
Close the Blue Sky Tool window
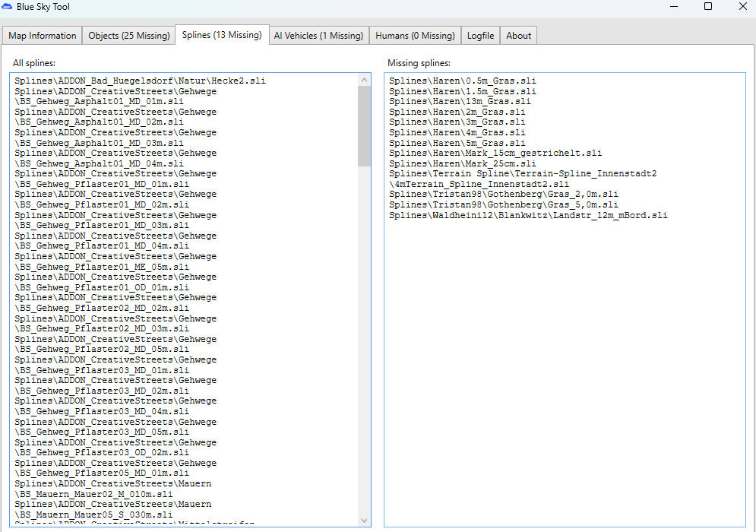pyautogui.click(x=742, y=7)
